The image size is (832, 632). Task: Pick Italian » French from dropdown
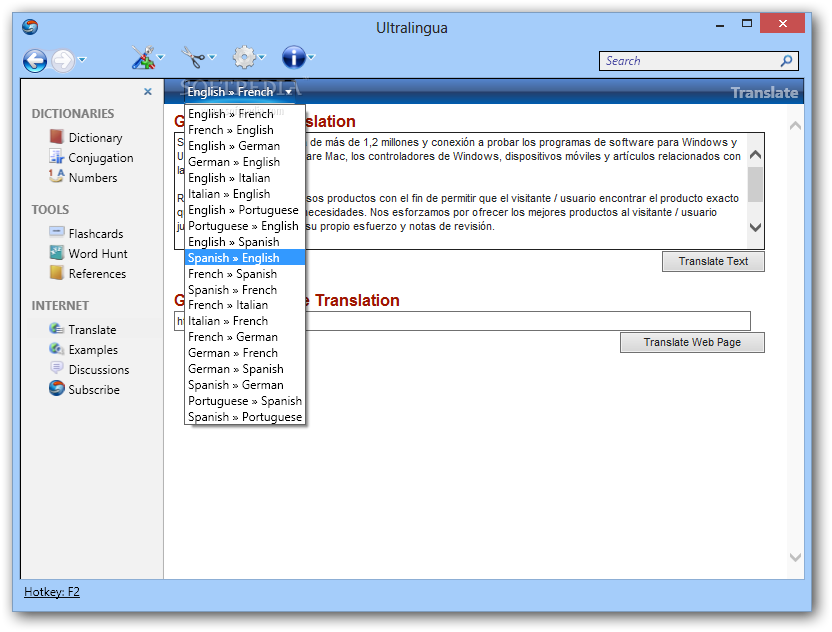(x=245, y=321)
